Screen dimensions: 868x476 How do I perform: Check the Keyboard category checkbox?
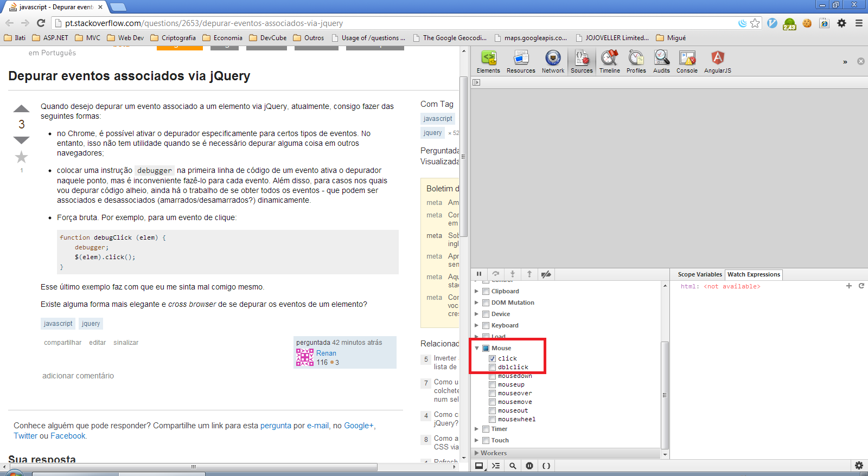[x=486, y=325]
